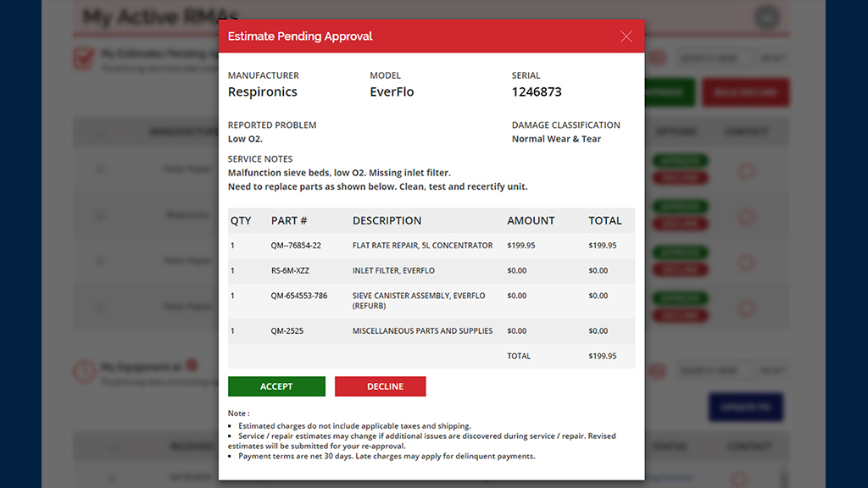Click the grand total $199.95 in the summary row

point(603,357)
